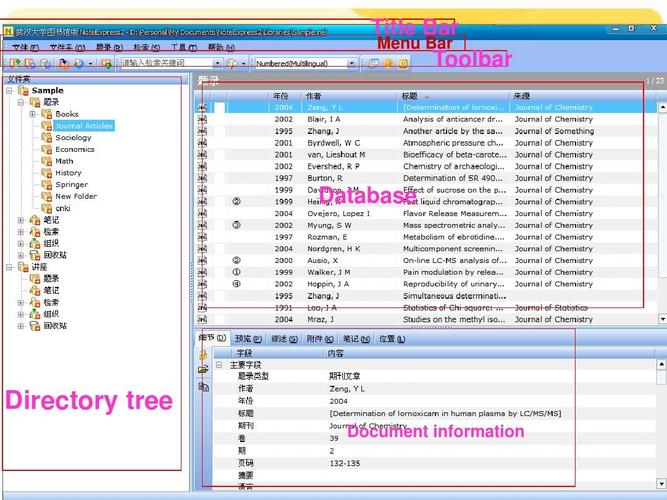The height and width of the screenshot is (500, 667).
Task: Click the Math folder icon
Action: (46, 161)
